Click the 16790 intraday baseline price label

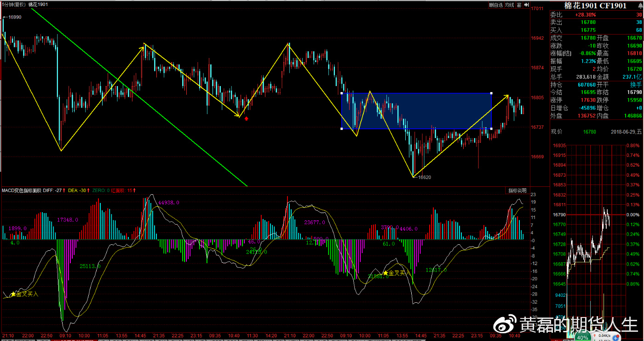[559, 215]
